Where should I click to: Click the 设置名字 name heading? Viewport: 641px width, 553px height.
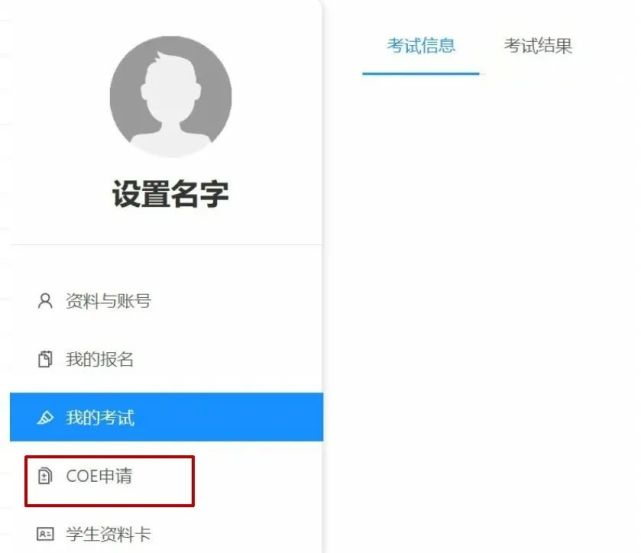click(170, 194)
